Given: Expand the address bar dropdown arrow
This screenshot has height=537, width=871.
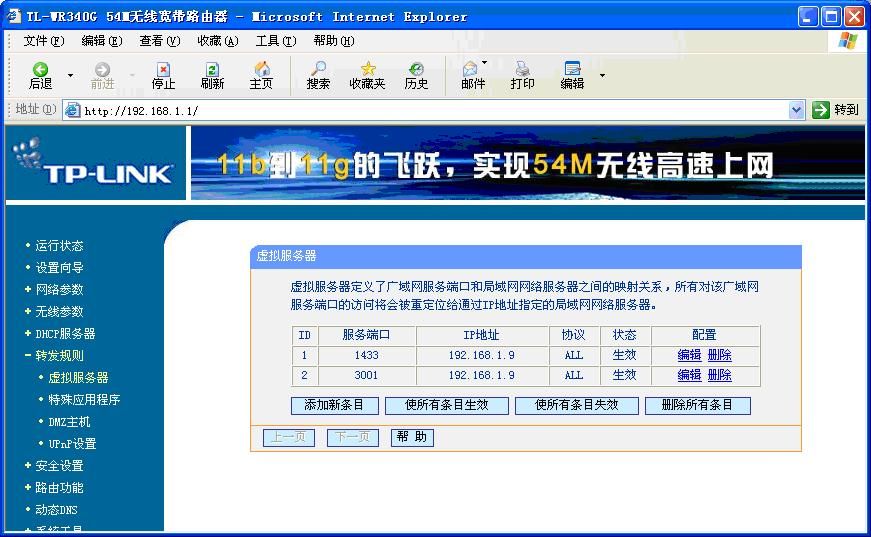Looking at the screenshot, I should [796, 110].
